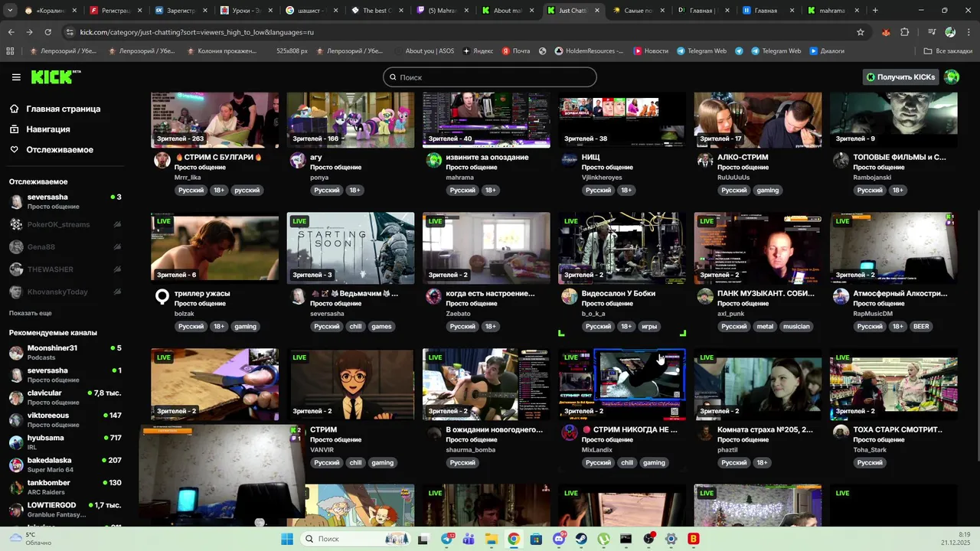980x551 pixels.
Task: Open the Яндекс bookmark
Action: 476,51
